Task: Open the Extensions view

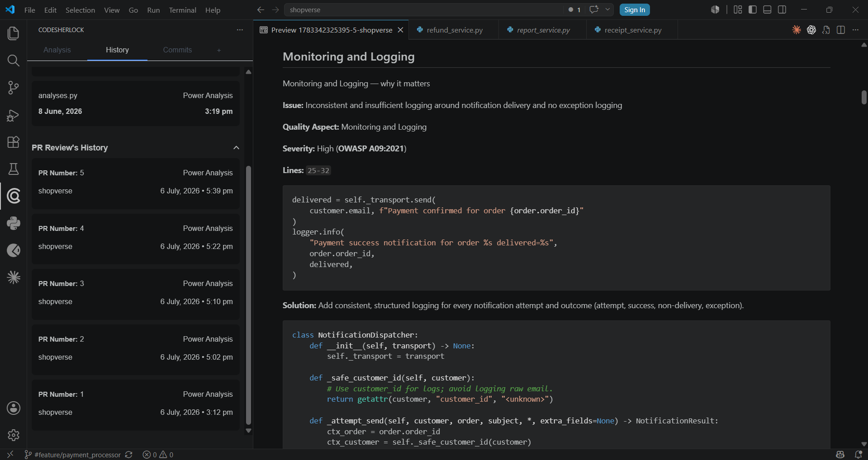Action: pos(14,142)
